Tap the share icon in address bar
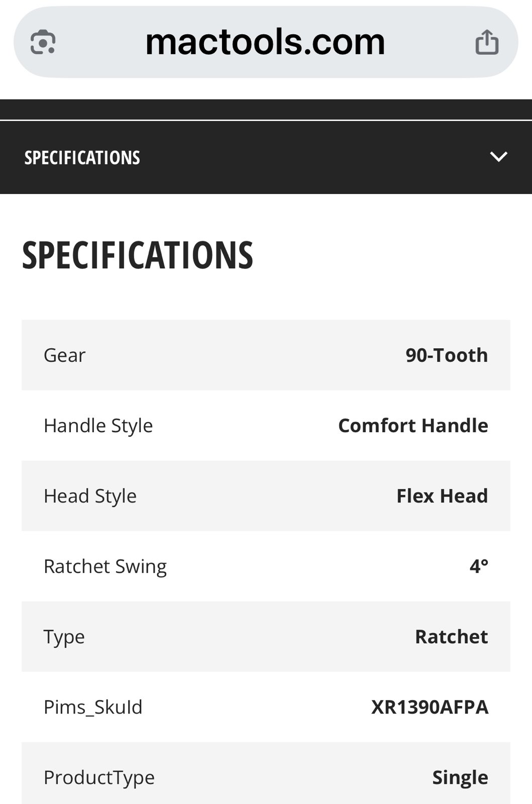 [487, 42]
